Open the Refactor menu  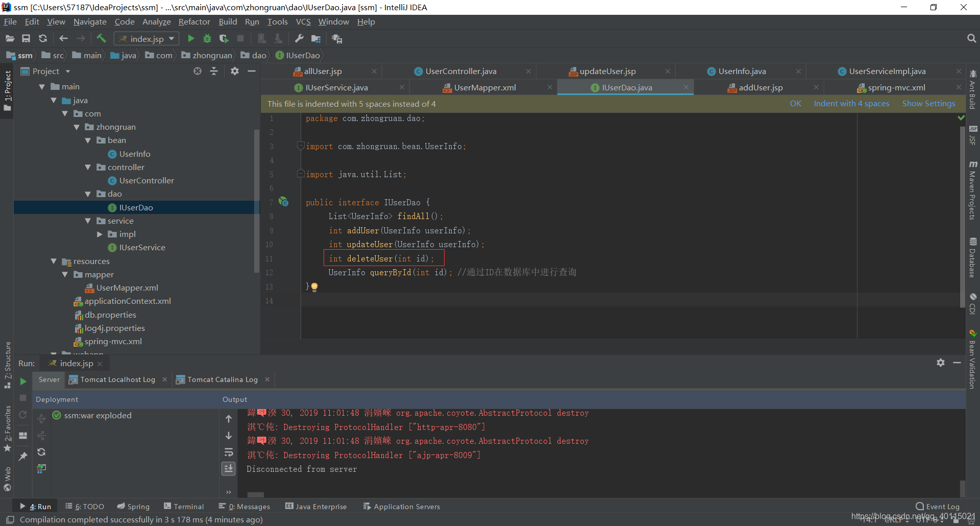194,21
